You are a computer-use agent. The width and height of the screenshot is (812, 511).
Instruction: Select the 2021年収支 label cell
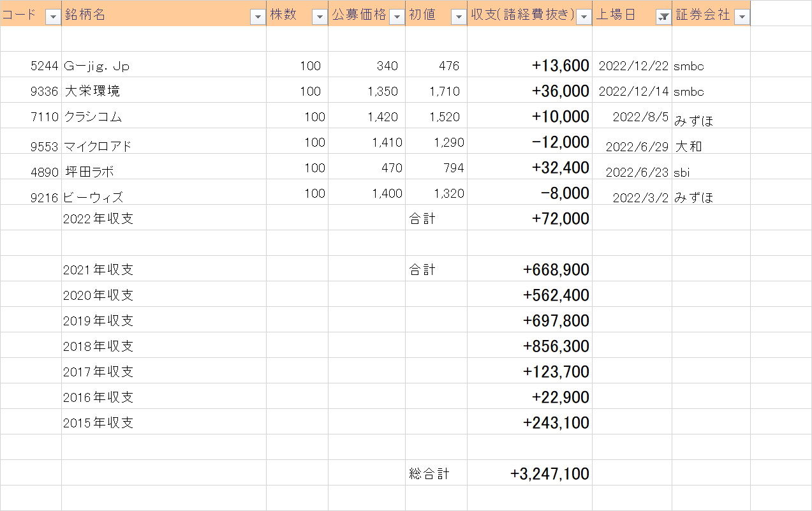click(x=164, y=269)
